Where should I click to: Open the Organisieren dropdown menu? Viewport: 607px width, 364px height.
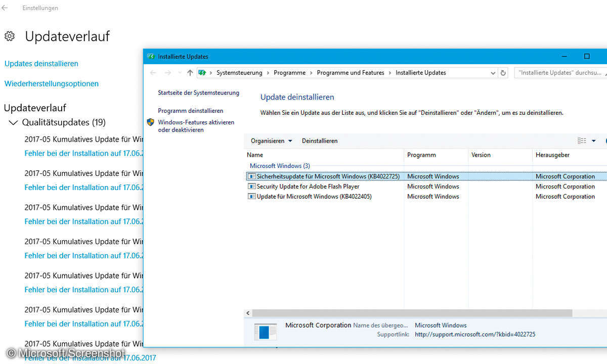[272, 141]
